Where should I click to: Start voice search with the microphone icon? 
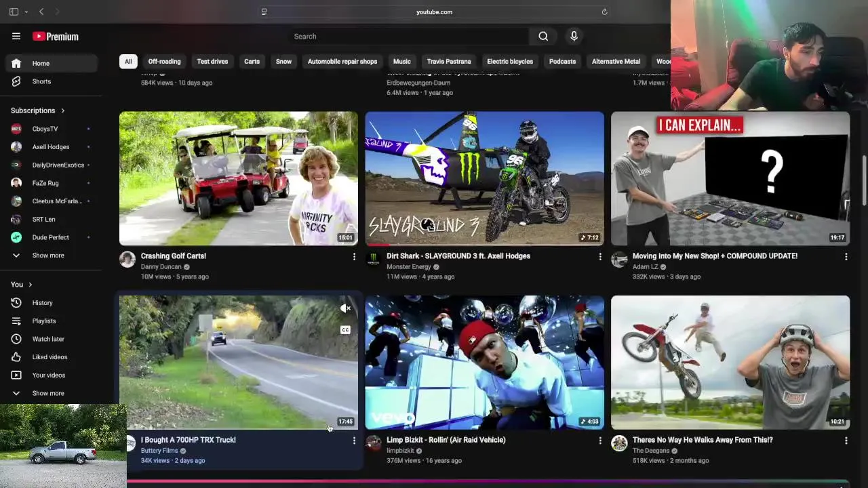coord(574,37)
